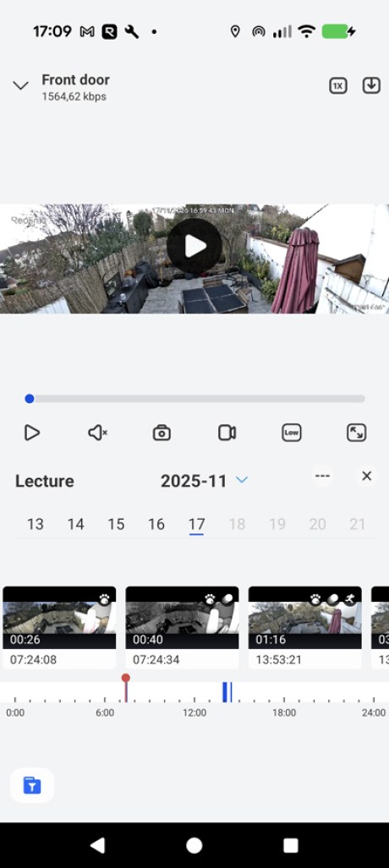This screenshot has width=389, height=868.
Task: Open the 13:53:21 clip thumbnail
Action: [304, 628]
